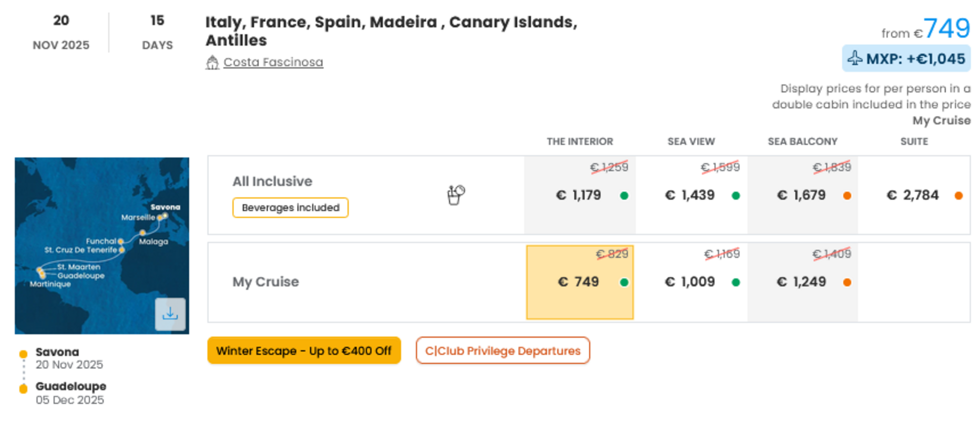Click the Beverages included tag
980x421 pixels.
click(x=290, y=207)
